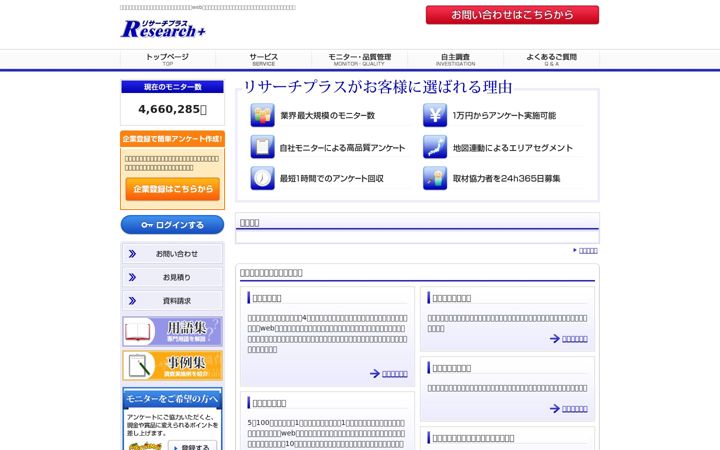Image resolution: width=720 pixels, height=450 pixels.
Task: Click the chevron icon beside お問い合わせ
Action: click(132, 253)
